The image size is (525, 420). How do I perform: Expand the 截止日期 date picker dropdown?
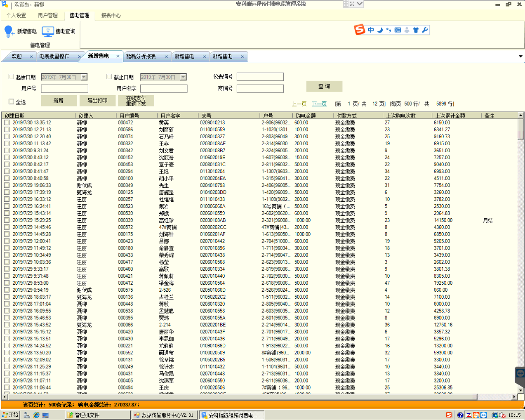coord(183,77)
